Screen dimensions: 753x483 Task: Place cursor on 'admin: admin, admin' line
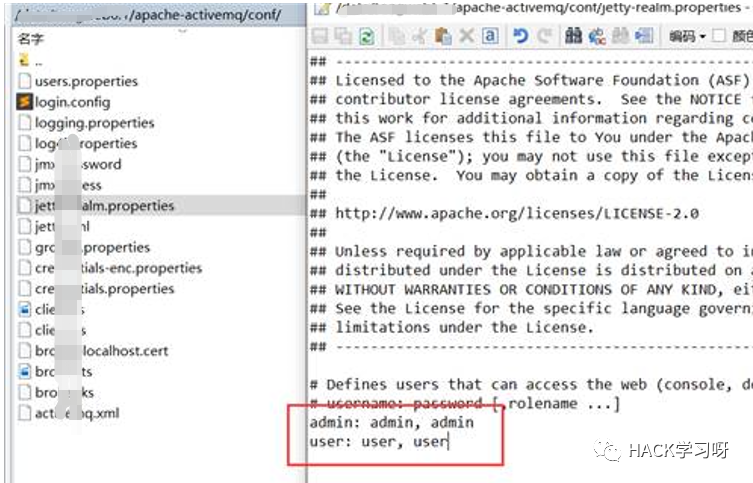coord(392,423)
